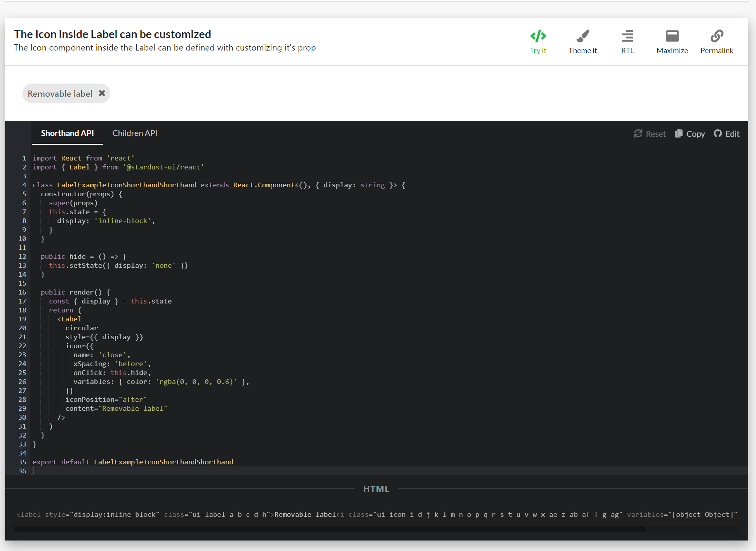The height and width of the screenshot is (551, 756).
Task: Toggle the RTL text direction icon
Action: coord(627,36)
